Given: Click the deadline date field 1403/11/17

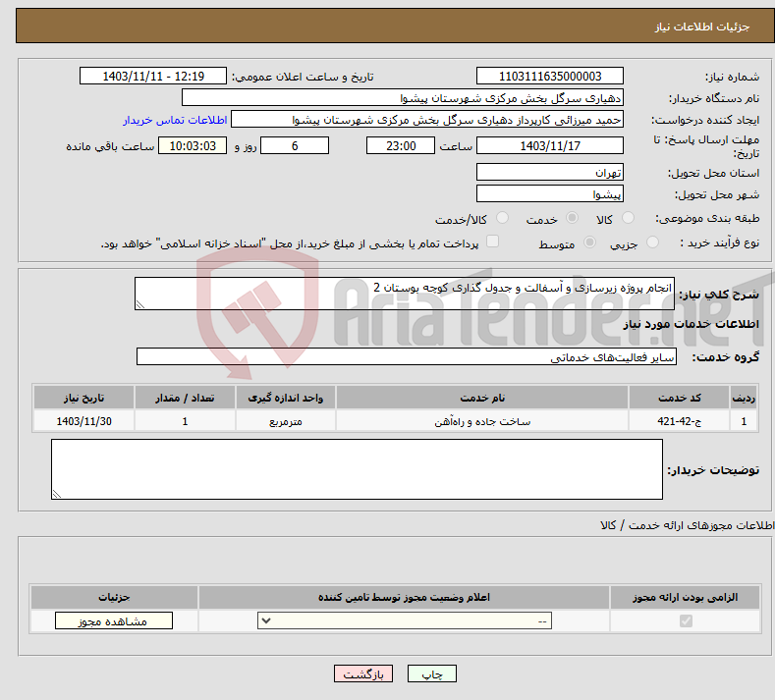Looking at the screenshot, I should pyautogui.click(x=550, y=145).
